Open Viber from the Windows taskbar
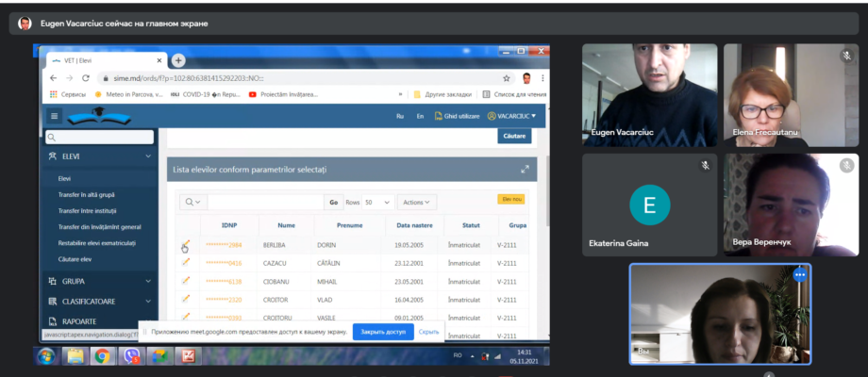 [131, 356]
